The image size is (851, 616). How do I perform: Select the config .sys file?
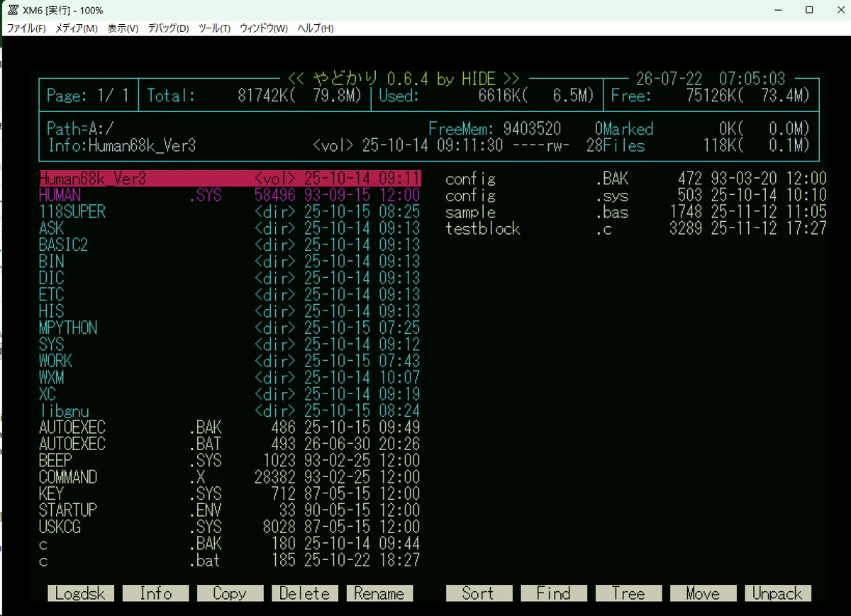click(x=636, y=195)
